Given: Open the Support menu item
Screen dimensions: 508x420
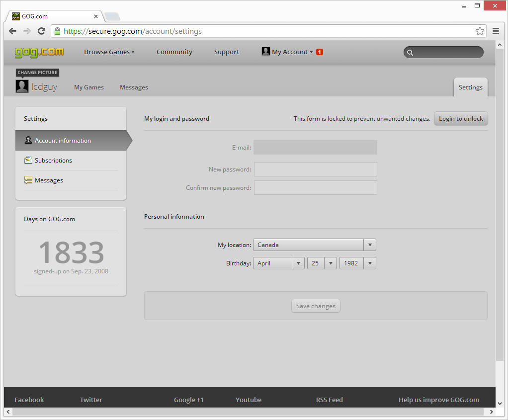Looking at the screenshot, I should coord(227,52).
